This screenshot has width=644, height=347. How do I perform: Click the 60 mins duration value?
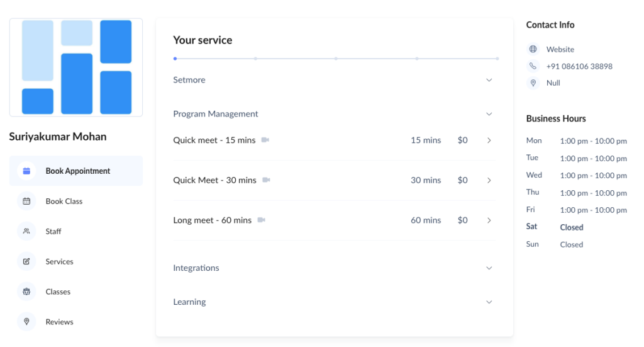(426, 220)
